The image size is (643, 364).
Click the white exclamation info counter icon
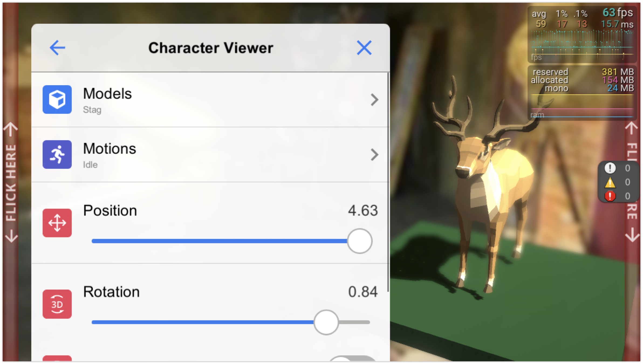click(610, 168)
